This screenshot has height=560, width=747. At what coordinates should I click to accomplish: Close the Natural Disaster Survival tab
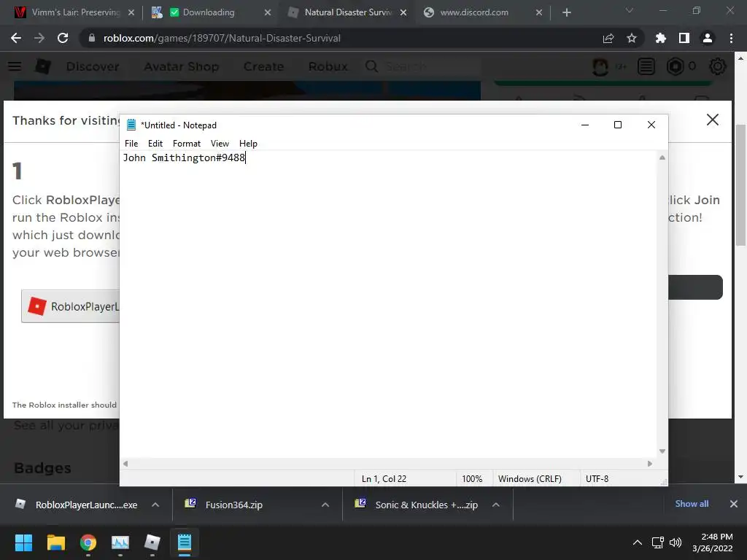pos(403,12)
